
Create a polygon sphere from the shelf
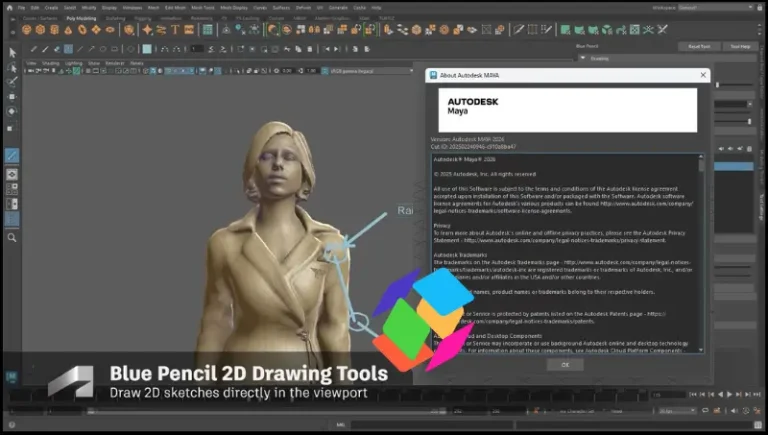click(x=26, y=30)
